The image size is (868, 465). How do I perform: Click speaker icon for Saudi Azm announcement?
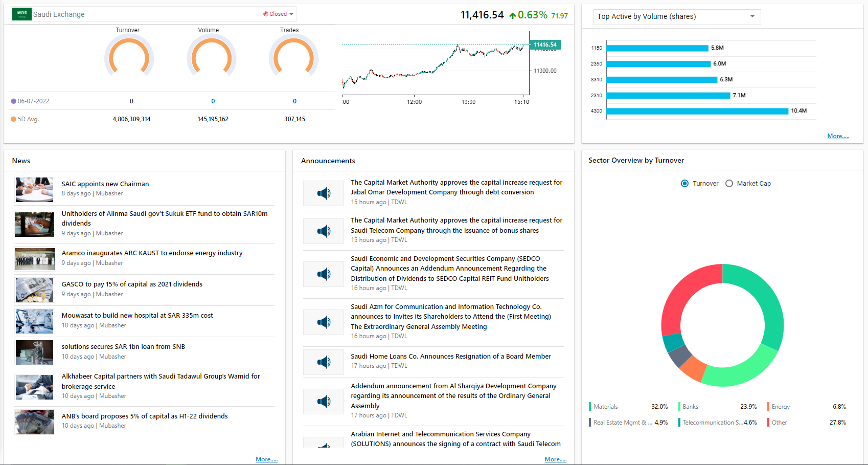tap(324, 322)
